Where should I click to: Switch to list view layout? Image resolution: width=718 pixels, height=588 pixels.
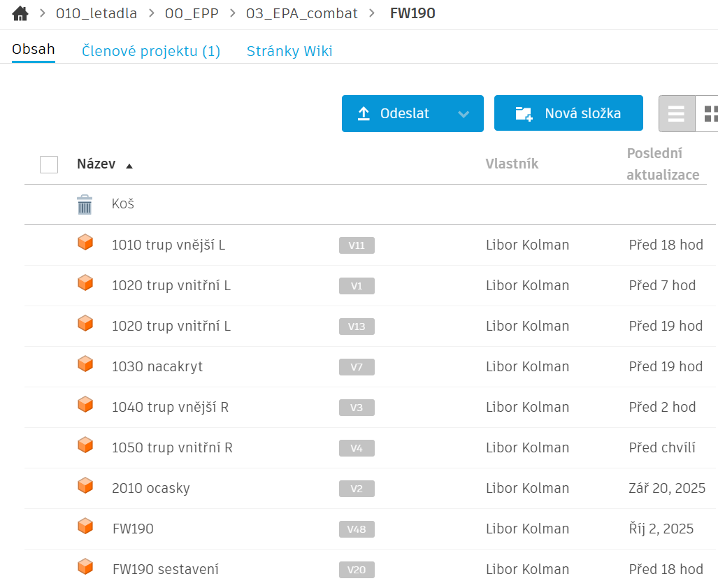tap(676, 114)
